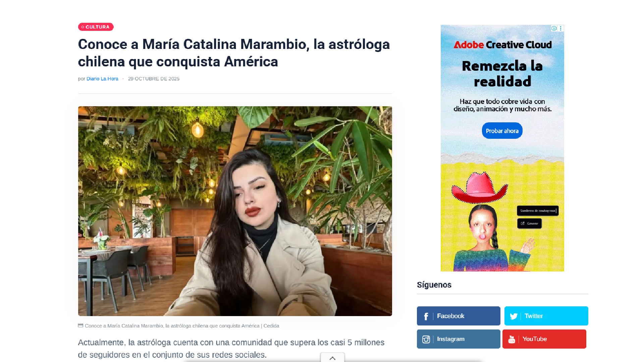Viewport: 644px width, 362px height.
Task: Open the ad options three-dot icon
Action: [560, 28]
